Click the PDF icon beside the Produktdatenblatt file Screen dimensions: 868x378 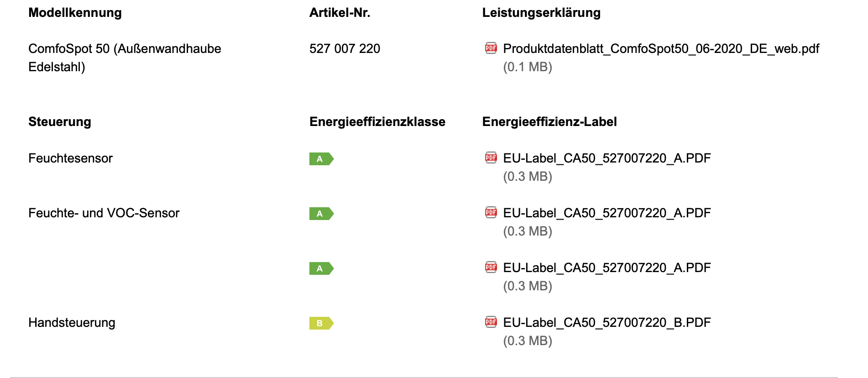click(x=491, y=48)
